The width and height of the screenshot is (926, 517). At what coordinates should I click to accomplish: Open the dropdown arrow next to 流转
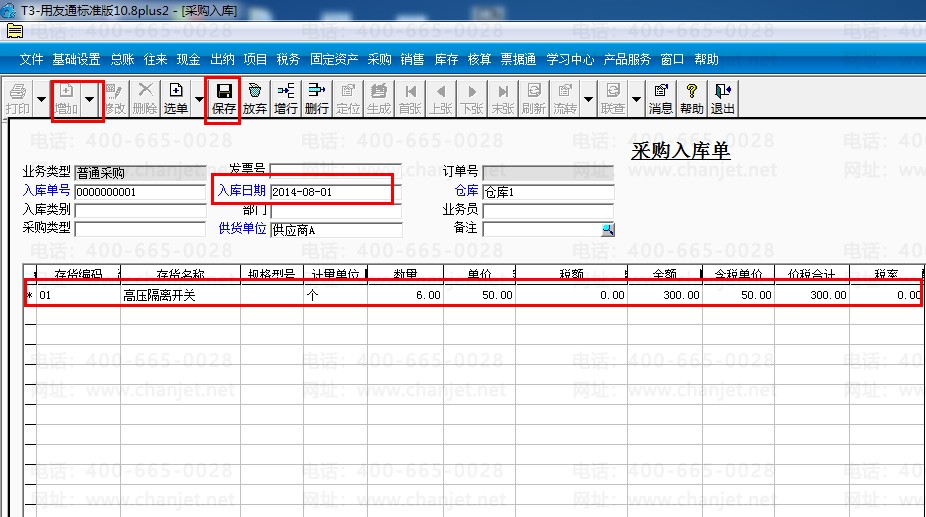588,98
